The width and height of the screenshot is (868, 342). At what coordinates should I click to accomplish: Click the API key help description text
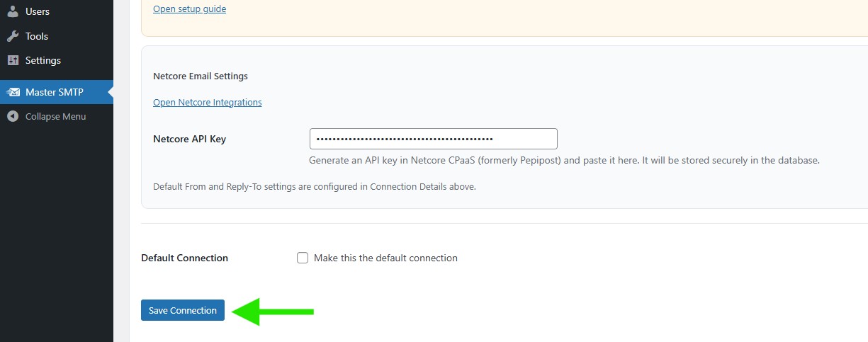point(564,160)
